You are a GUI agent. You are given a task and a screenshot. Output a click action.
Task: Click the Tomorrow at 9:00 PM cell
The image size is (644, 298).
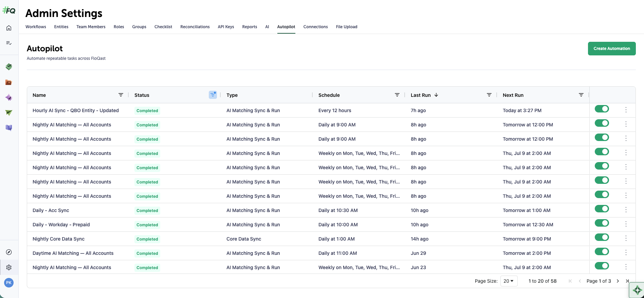pos(527,239)
